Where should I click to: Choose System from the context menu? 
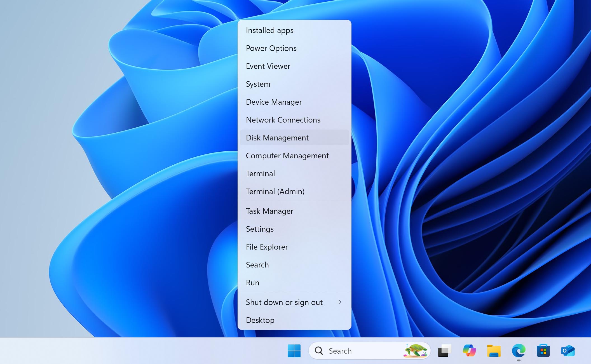point(294,84)
